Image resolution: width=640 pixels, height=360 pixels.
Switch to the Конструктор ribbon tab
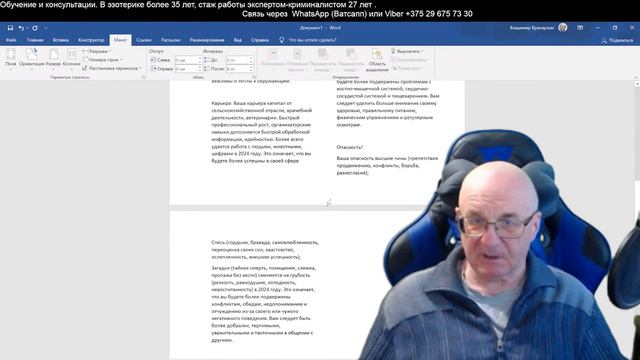[91, 40]
